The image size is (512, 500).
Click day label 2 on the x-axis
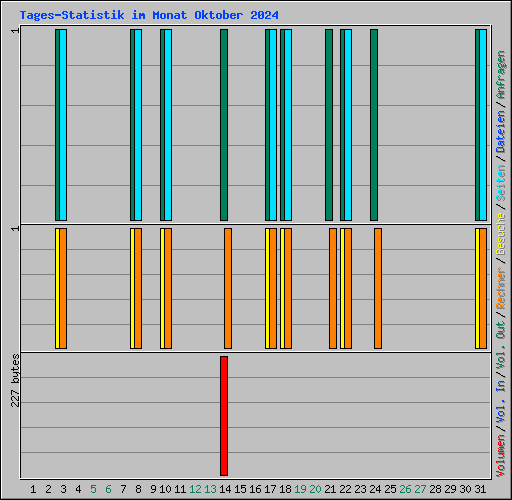pyautogui.click(x=48, y=489)
